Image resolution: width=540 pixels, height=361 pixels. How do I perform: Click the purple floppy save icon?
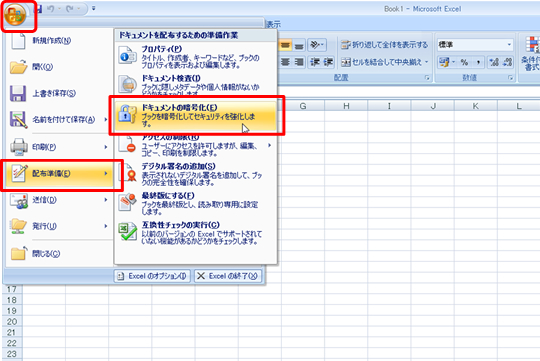click(18, 93)
